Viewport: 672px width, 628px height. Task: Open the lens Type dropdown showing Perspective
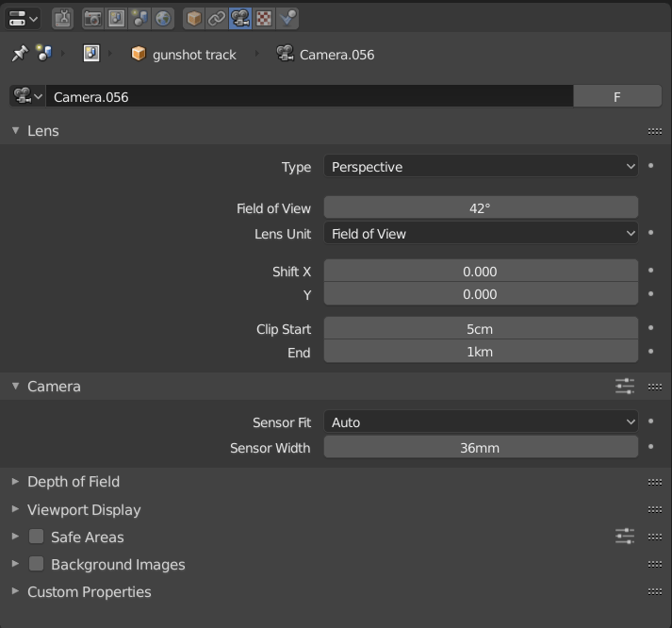tap(481, 166)
